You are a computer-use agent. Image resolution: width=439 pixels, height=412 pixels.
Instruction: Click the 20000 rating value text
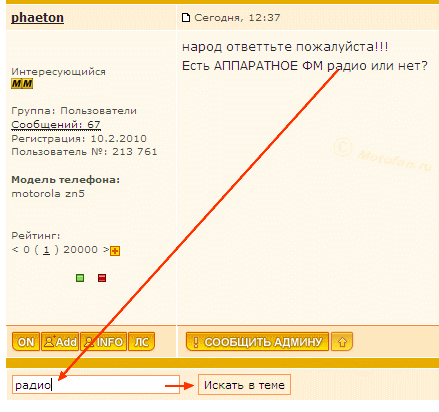click(x=81, y=250)
